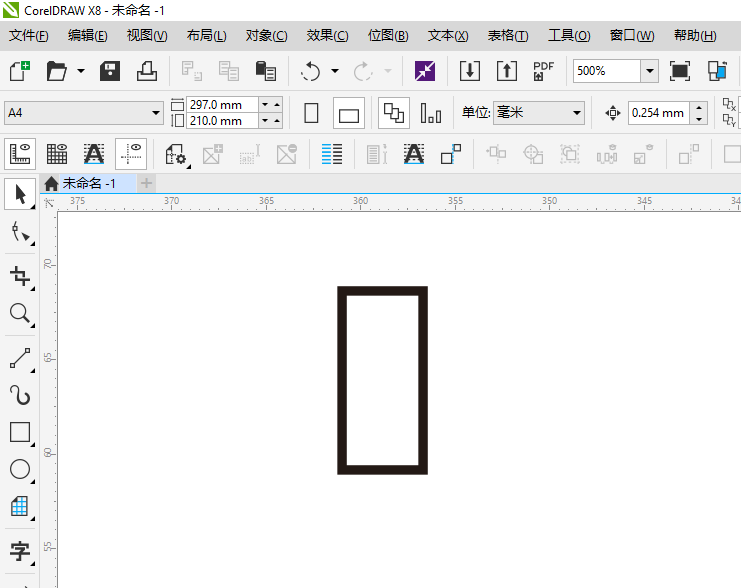This screenshot has width=741, height=588.
Task: Click the plus button to add document tab
Action: click(147, 183)
